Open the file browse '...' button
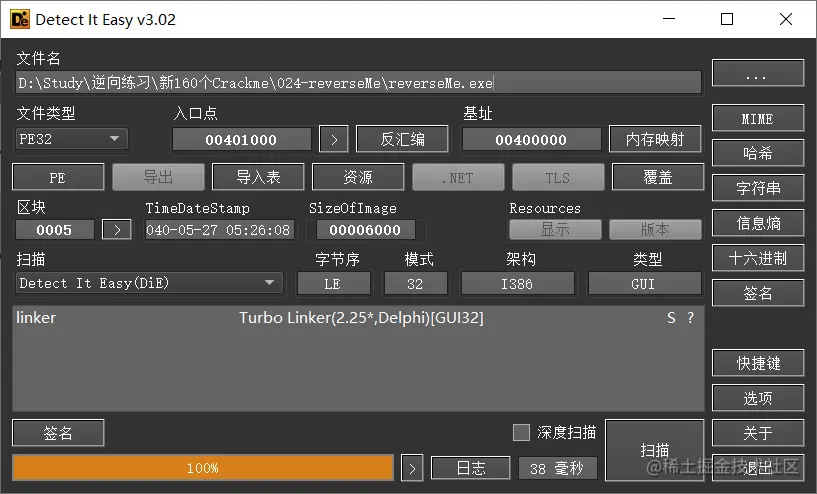 pyautogui.click(x=758, y=73)
